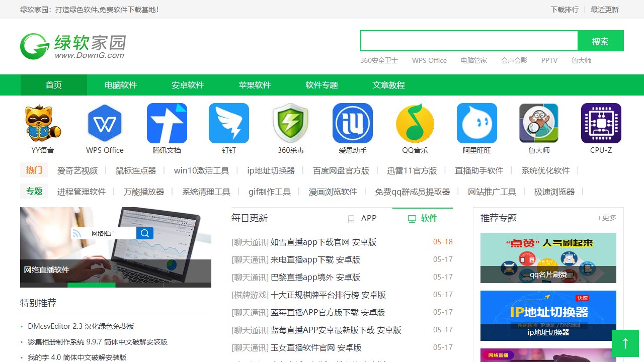Open the 鼠标连点器 hot link
Viewport: 644px width, 362px height.
click(136, 171)
